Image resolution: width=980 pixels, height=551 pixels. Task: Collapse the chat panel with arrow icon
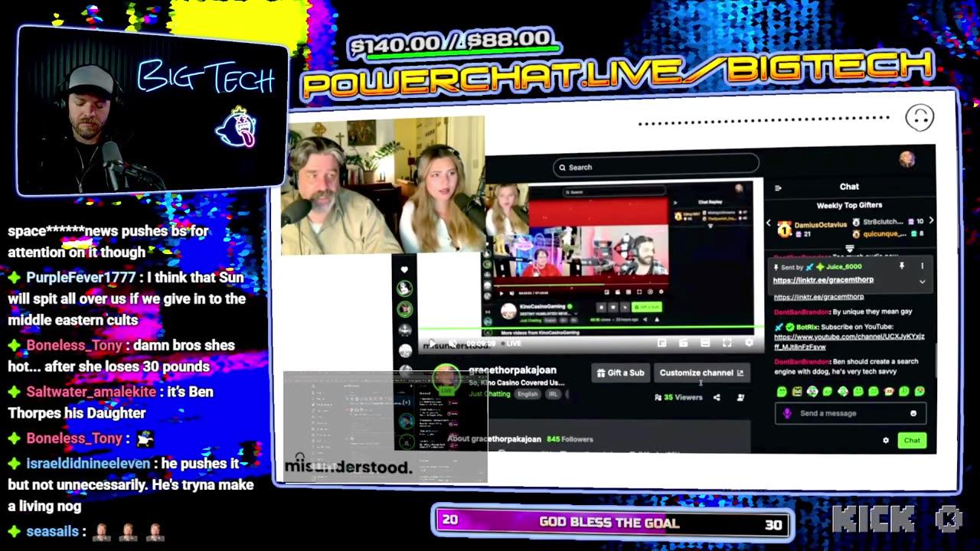tap(778, 187)
